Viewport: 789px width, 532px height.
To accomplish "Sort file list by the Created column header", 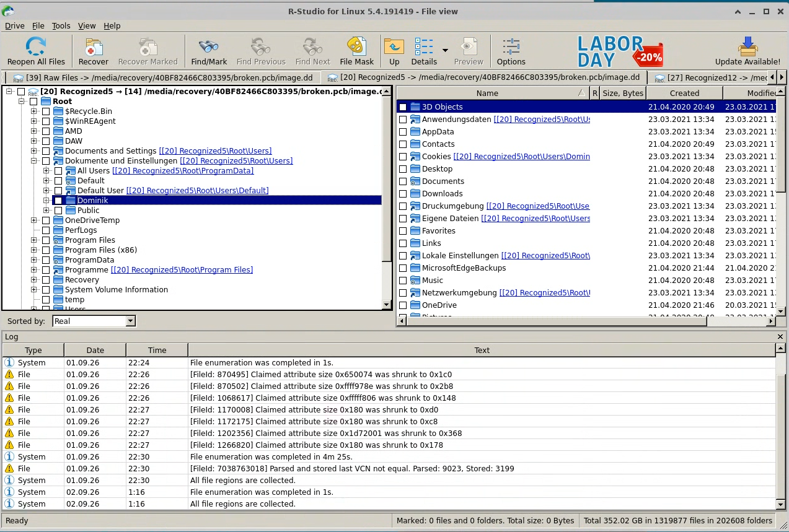I will pos(684,93).
